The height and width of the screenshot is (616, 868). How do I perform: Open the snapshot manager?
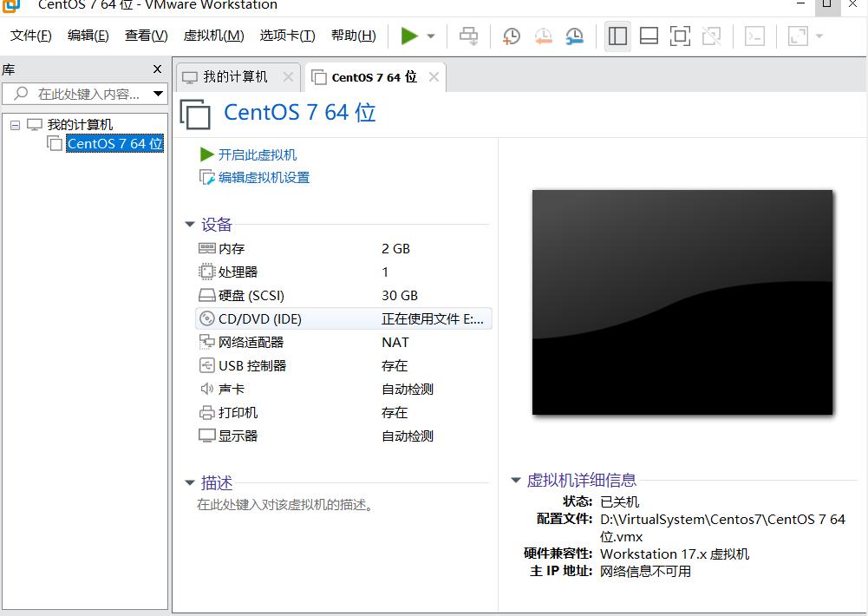[x=573, y=36]
